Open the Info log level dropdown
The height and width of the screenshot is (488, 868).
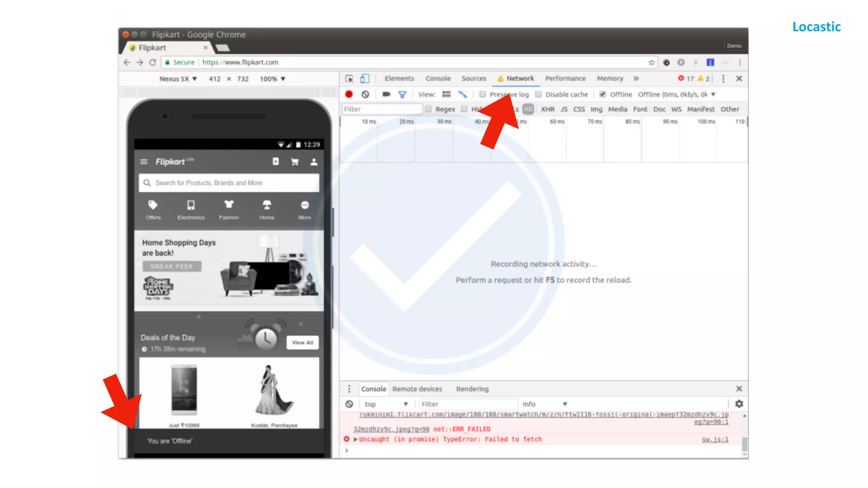coord(545,404)
